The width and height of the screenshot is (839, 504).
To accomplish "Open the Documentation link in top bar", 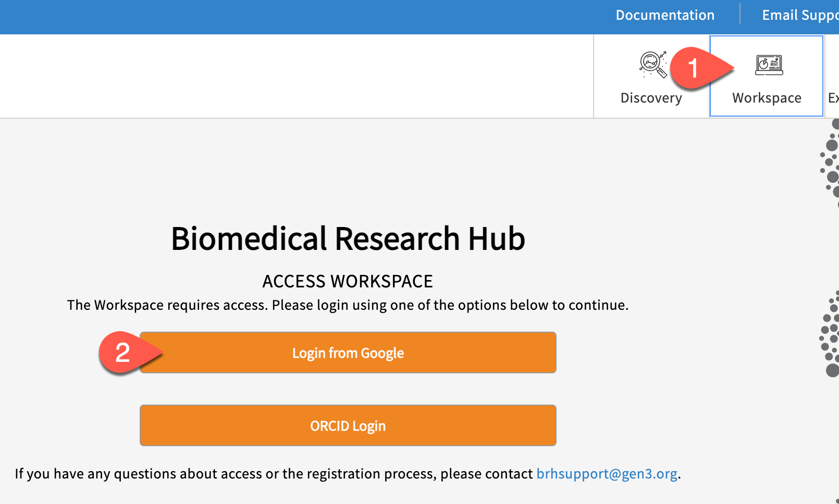I will click(x=665, y=15).
